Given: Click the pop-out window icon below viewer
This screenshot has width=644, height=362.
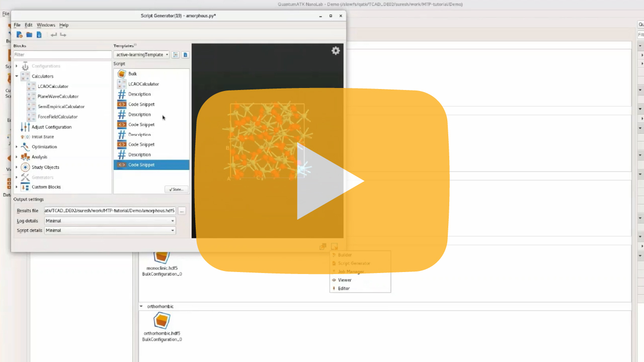Looking at the screenshot, I should click(x=323, y=247).
